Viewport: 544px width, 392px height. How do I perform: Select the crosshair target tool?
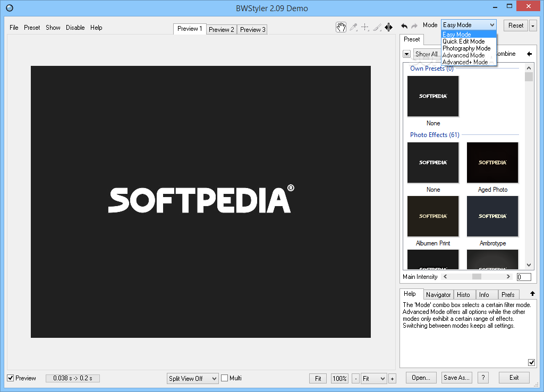pyautogui.click(x=365, y=27)
